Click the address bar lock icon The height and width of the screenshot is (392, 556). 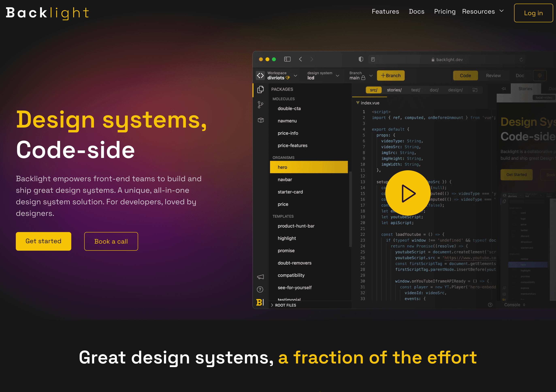pyautogui.click(x=433, y=60)
